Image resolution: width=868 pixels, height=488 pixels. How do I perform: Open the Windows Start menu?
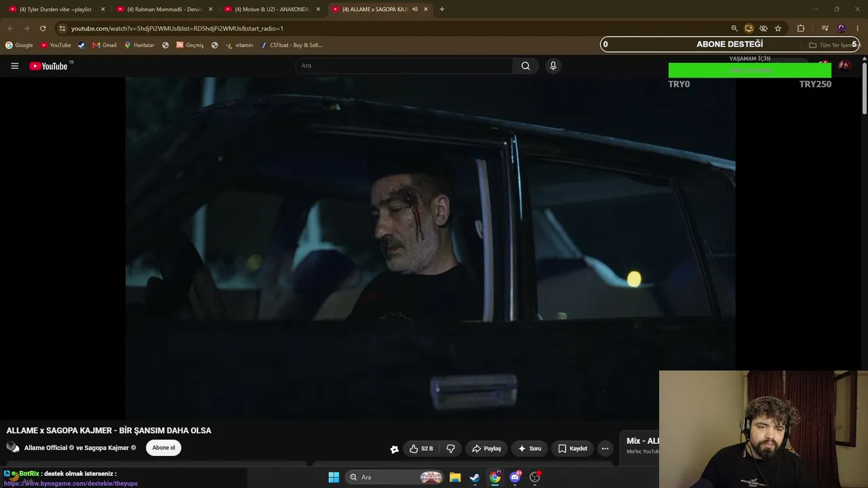[x=334, y=477]
